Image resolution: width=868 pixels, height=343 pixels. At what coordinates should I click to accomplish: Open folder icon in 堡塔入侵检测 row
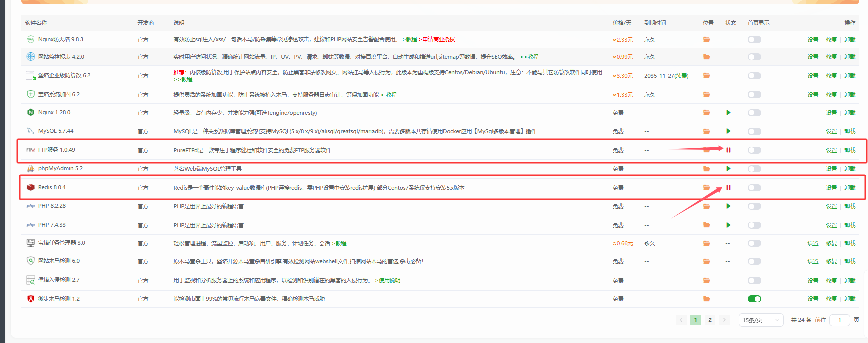tap(706, 280)
